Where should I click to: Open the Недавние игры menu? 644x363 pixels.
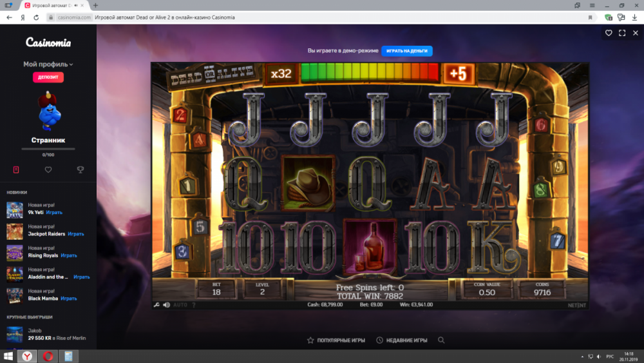(403, 340)
